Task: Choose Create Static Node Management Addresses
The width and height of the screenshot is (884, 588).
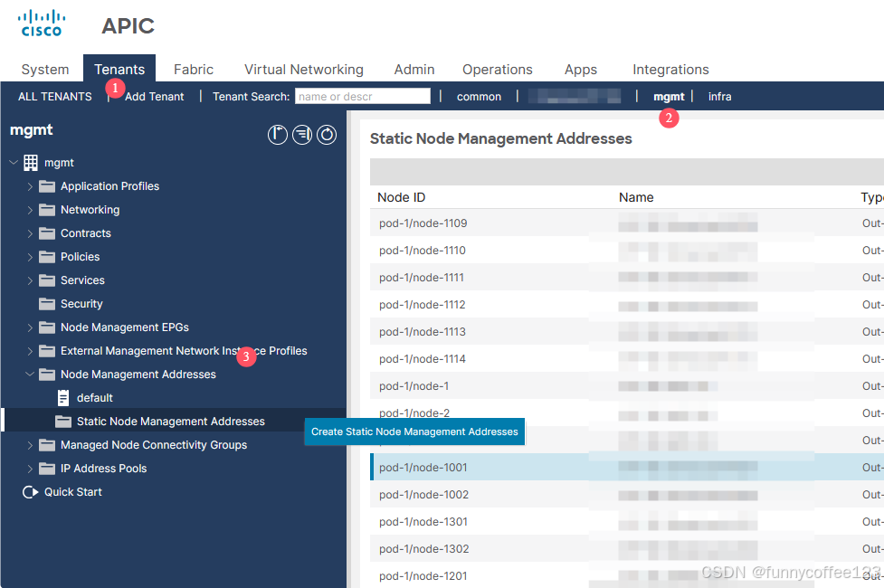Action: pos(414,432)
